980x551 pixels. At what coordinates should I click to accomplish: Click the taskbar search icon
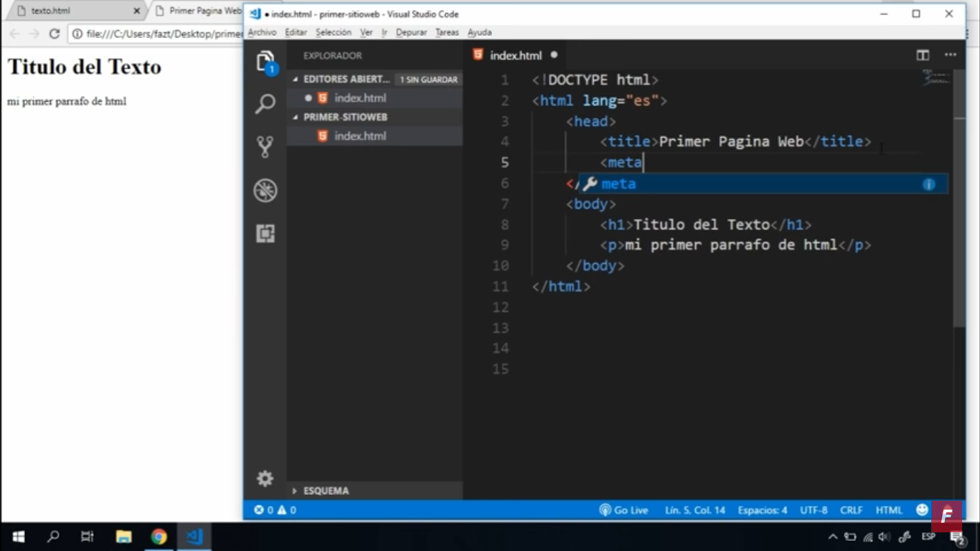(x=53, y=537)
